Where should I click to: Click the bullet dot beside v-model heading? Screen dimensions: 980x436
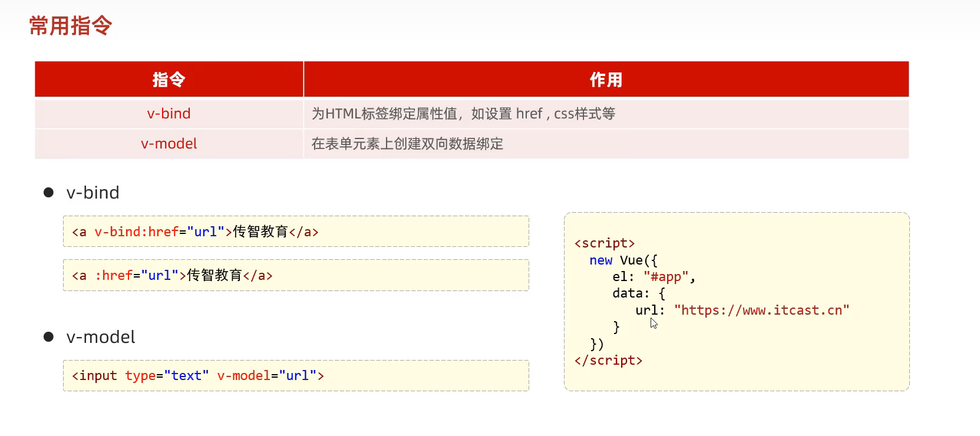click(x=49, y=337)
